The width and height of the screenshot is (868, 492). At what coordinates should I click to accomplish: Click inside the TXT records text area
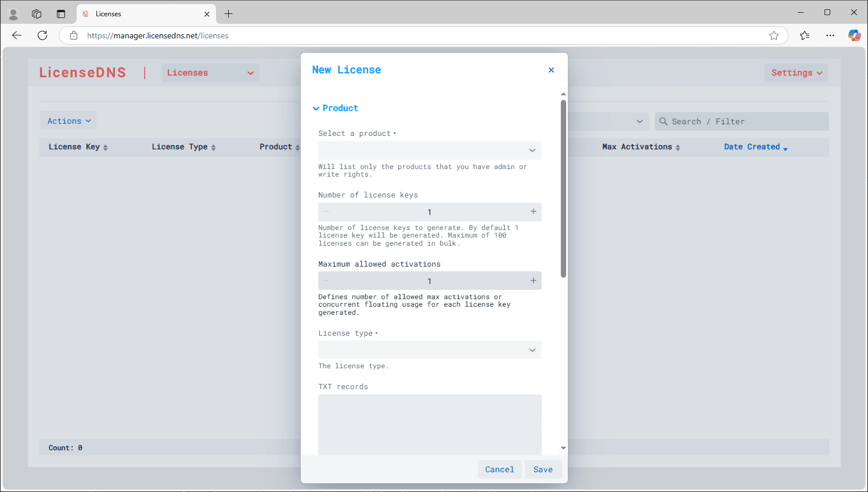(x=430, y=424)
